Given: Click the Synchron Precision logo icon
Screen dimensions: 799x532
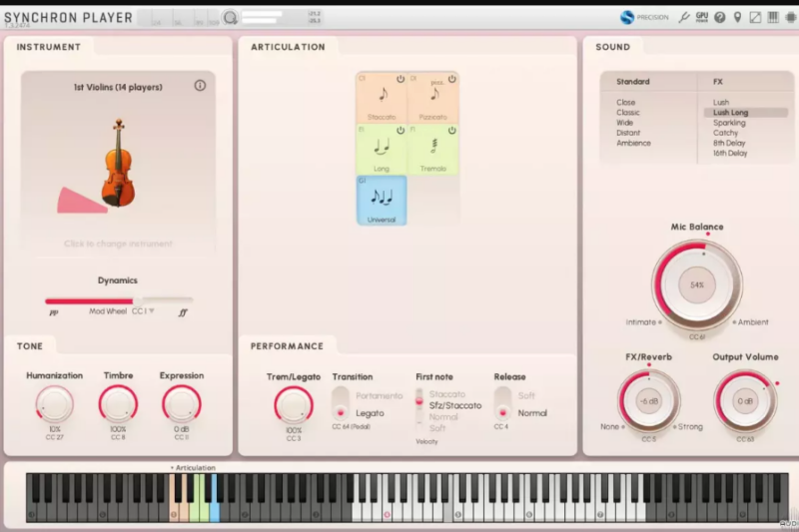Looking at the screenshot, I should pos(627,17).
